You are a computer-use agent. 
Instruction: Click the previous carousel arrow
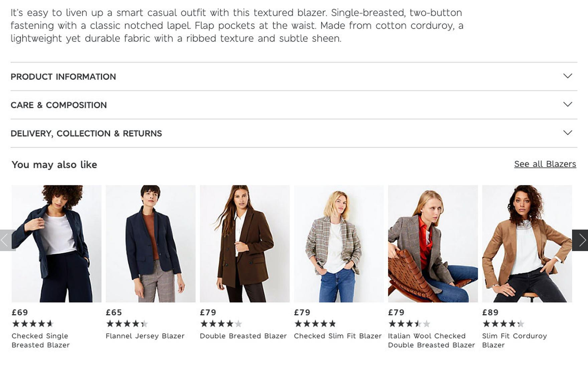7,240
